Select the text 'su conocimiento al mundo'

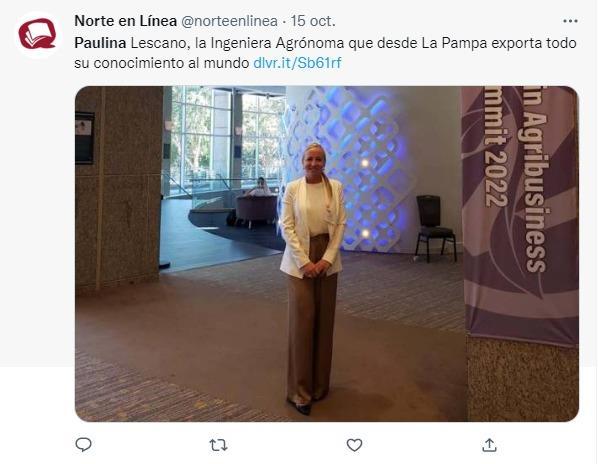[162, 63]
